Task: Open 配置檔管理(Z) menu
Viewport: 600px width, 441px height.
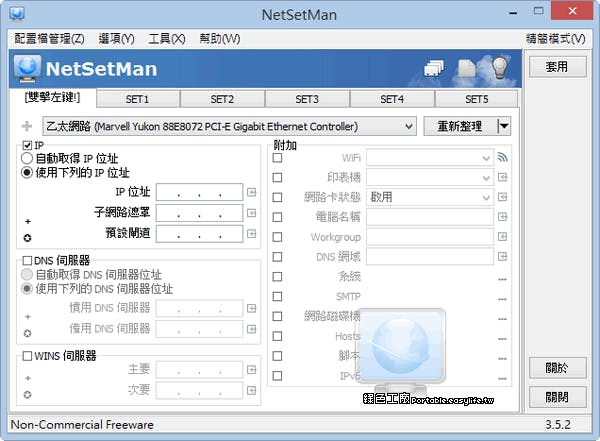Action: point(49,39)
